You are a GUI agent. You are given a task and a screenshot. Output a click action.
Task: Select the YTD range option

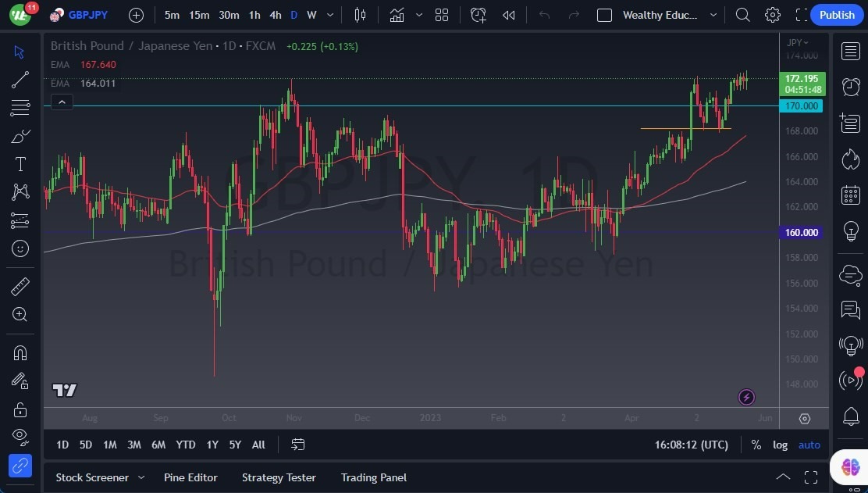[185, 445]
